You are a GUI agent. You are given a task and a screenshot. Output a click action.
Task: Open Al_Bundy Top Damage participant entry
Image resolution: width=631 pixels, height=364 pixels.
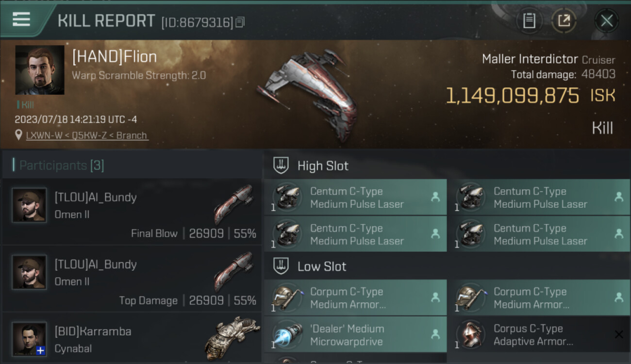pos(132,279)
